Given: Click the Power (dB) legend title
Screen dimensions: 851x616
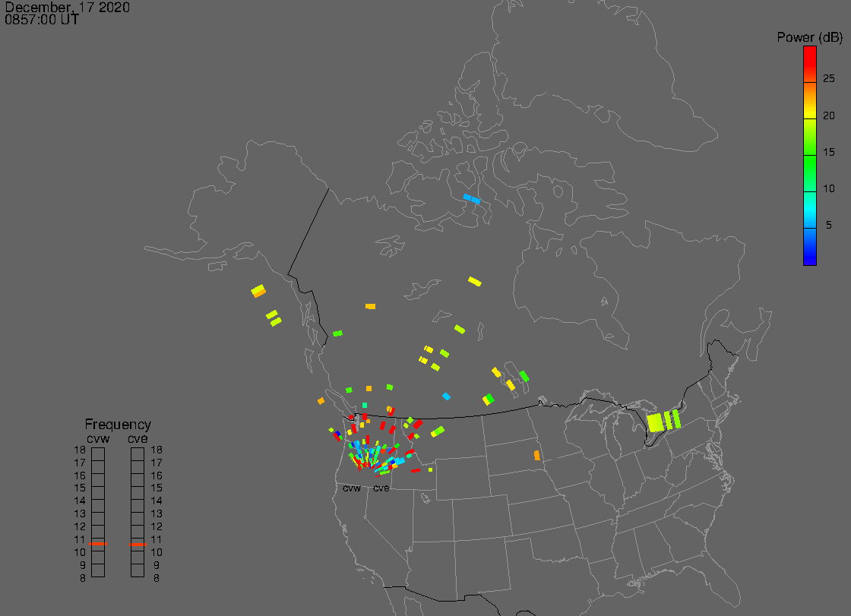Looking at the screenshot, I should pos(809,37).
